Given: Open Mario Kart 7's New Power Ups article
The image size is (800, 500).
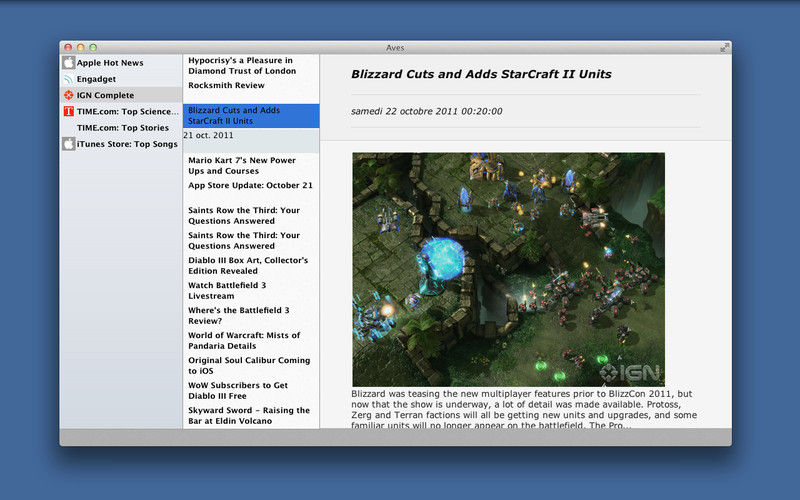Looking at the screenshot, I should [x=251, y=166].
